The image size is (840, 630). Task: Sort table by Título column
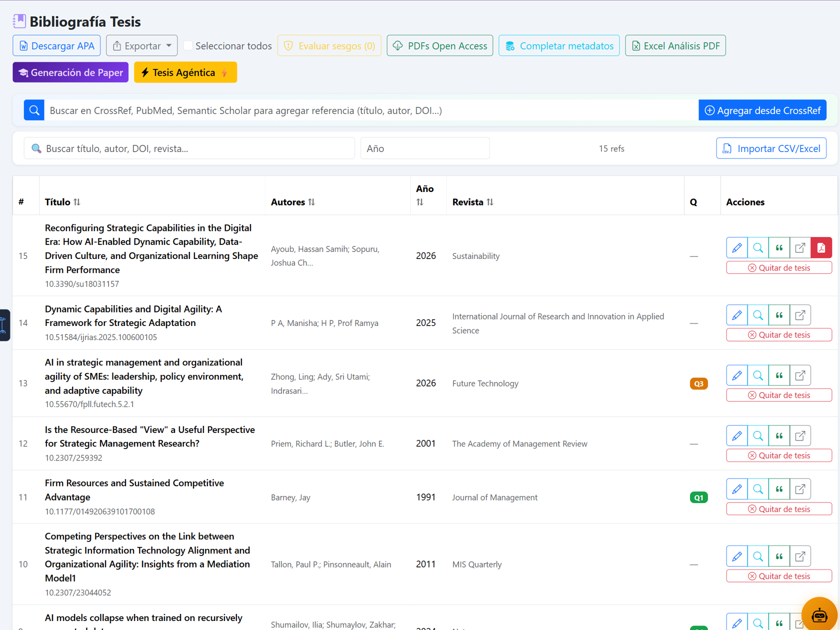click(x=77, y=202)
